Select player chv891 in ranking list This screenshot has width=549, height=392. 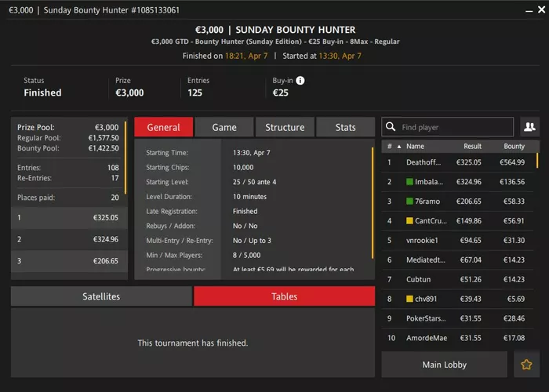coord(457,299)
